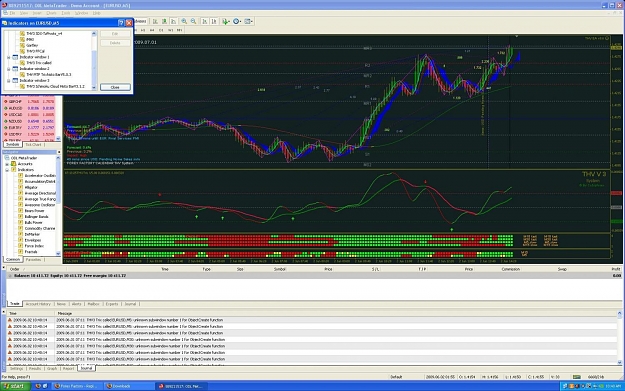Click Delete button in Indicators dialog

point(115,43)
